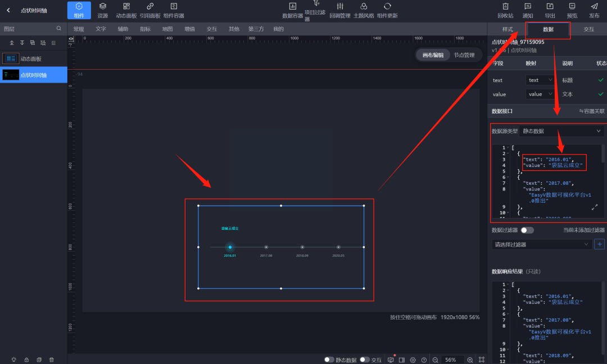Fit canvas to screen icon
This screenshot has height=364, width=607.
click(x=482, y=360)
